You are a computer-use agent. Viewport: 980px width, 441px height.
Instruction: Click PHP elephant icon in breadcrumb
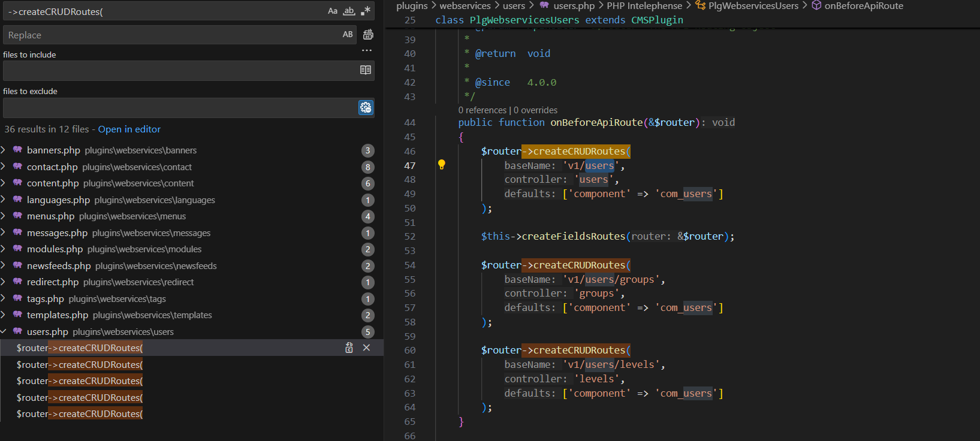click(x=544, y=5)
